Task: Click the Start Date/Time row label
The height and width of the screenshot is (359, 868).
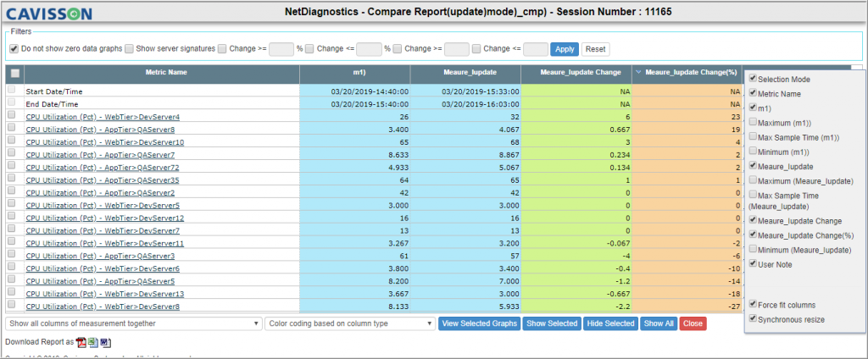Action: 54,91
